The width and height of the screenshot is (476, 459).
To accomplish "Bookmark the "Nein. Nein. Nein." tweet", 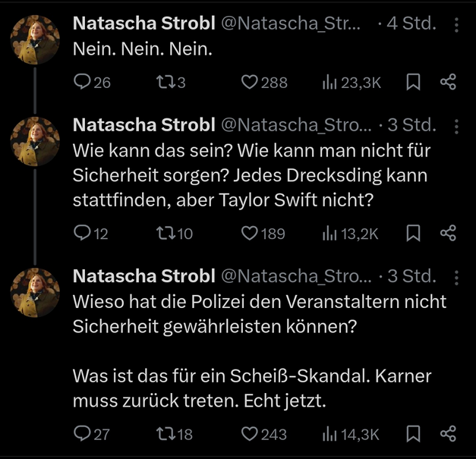I will pyautogui.click(x=414, y=82).
